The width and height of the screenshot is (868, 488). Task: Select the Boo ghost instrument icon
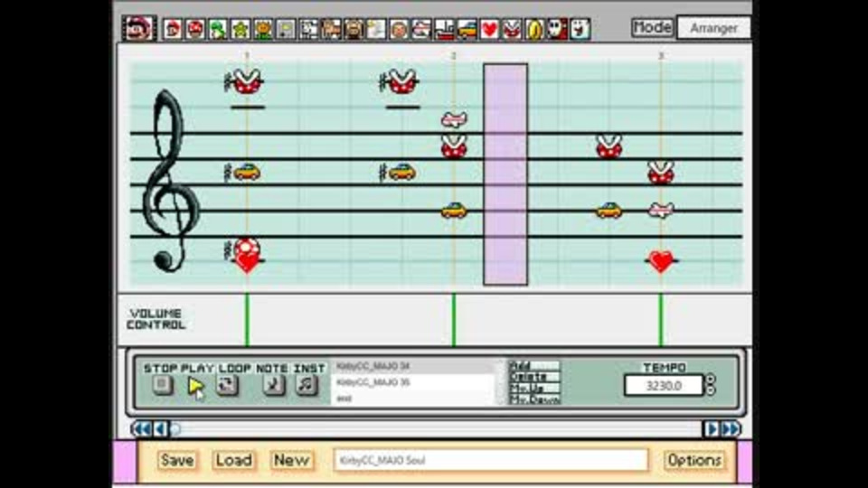580,29
